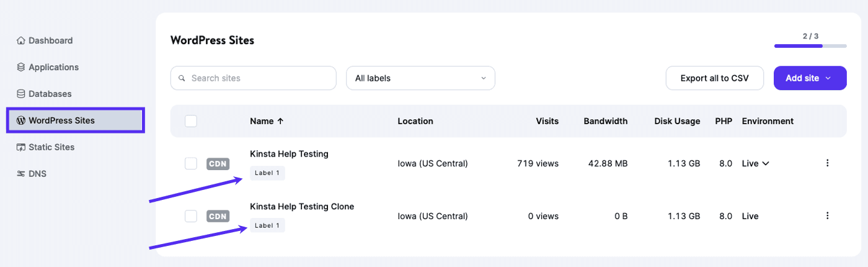This screenshot has height=267, width=868.
Task: Click Iowa (US Central) for Kinsta Help Testing Clone
Action: click(433, 216)
